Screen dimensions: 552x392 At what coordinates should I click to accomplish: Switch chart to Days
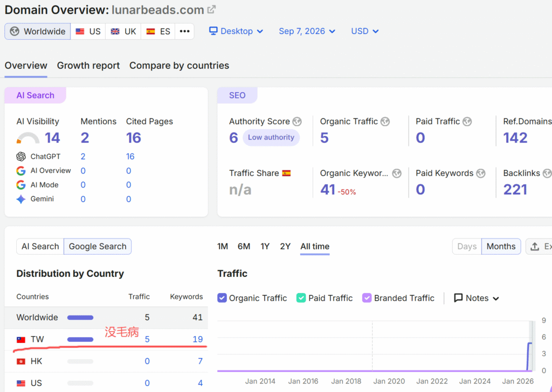click(x=467, y=247)
